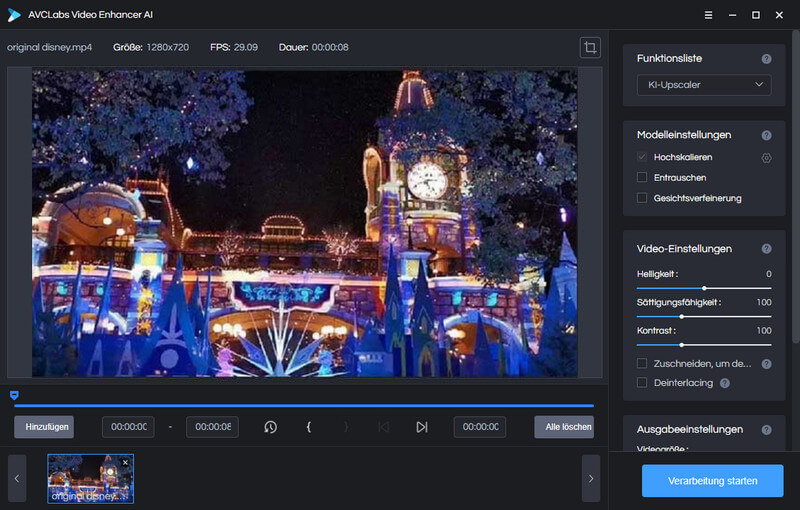Open help for Modelleinstellungen
This screenshot has height=510, width=800.
[766, 135]
